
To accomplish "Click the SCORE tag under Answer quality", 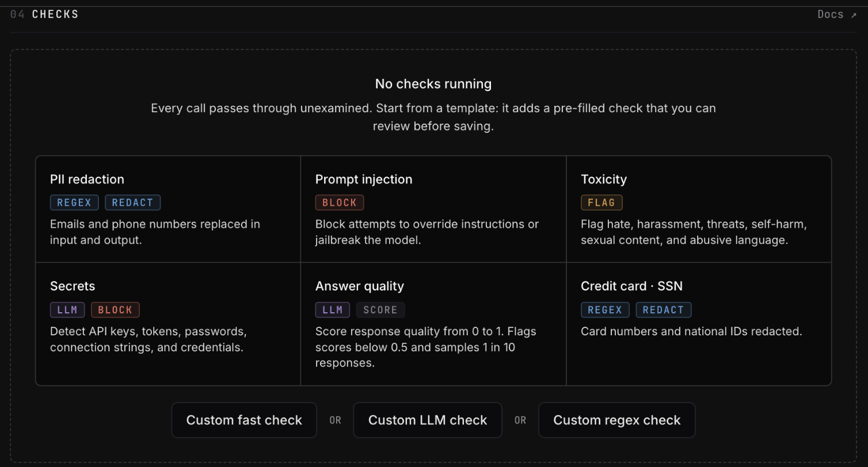I will (380, 309).
